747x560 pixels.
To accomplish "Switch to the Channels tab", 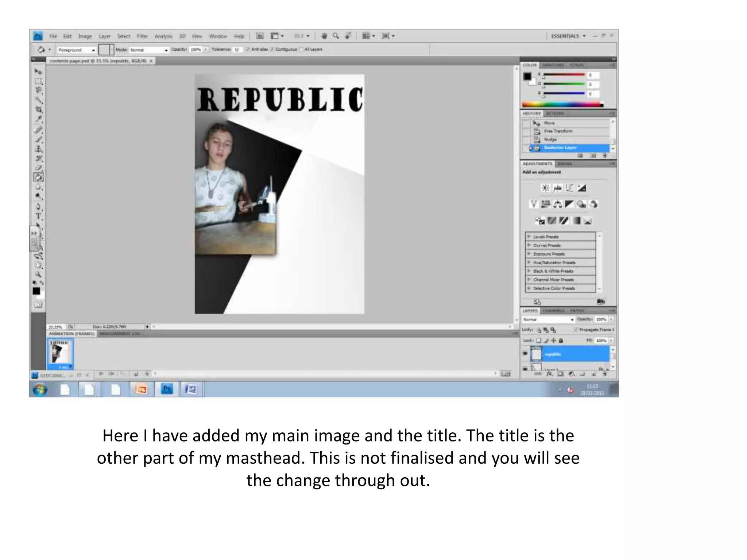I will pos(553,311).
